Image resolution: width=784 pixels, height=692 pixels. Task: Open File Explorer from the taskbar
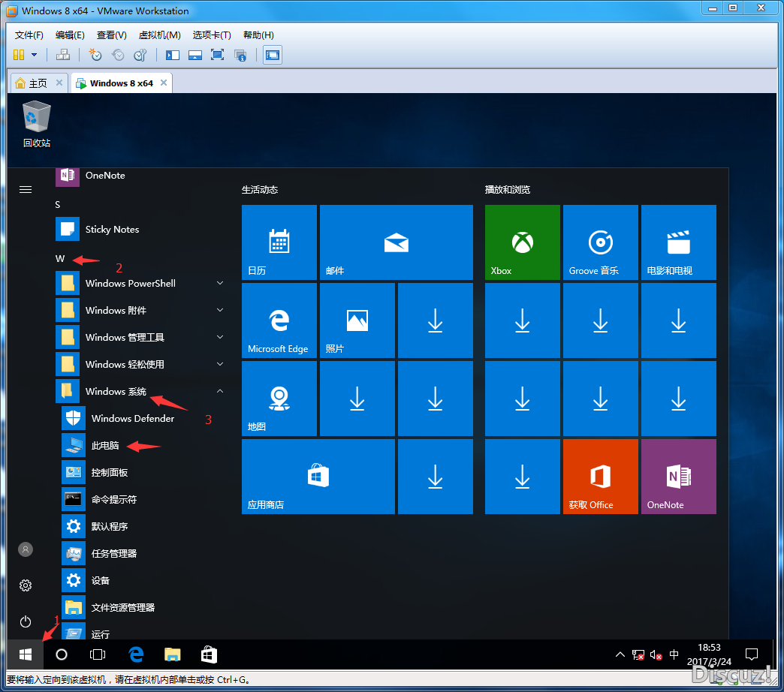(x=173, y=654)
